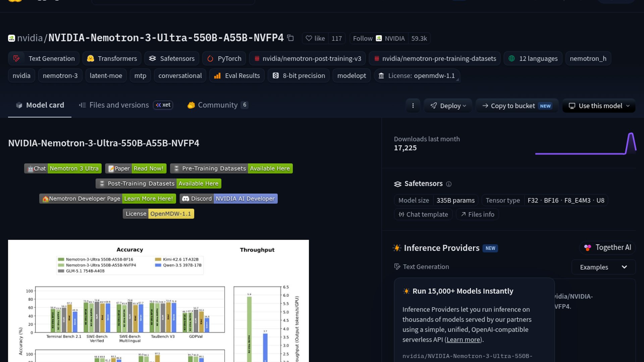This screenshot has height=362, width=644.
Task: Click Copy to bucket button
Action: (517, 106)
